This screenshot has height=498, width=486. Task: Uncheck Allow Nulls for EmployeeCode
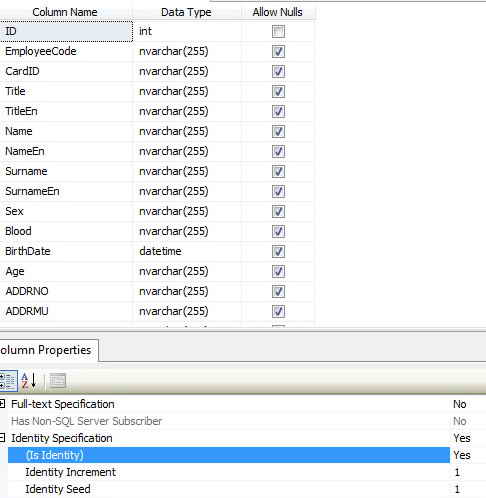tap(278, 52)
